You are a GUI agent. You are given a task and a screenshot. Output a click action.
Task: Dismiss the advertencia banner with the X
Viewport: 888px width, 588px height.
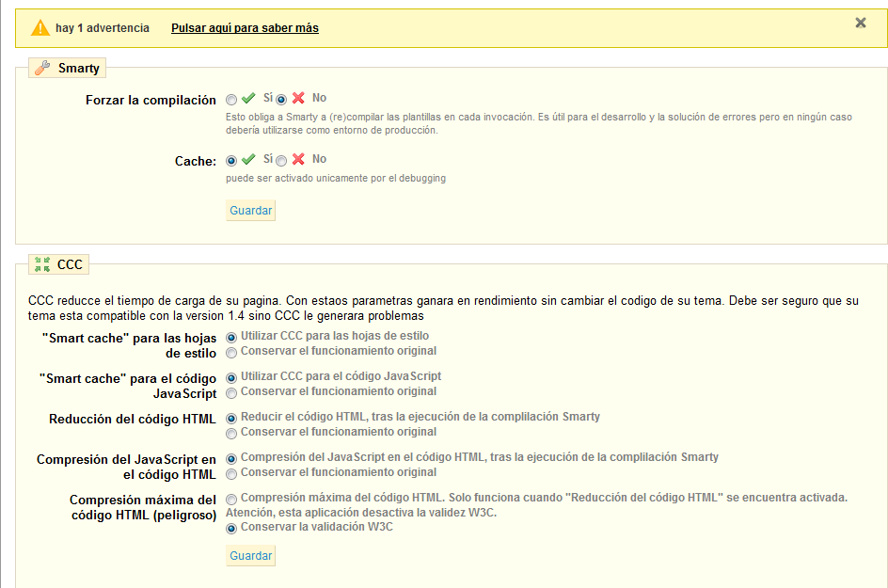pos(863,24)
